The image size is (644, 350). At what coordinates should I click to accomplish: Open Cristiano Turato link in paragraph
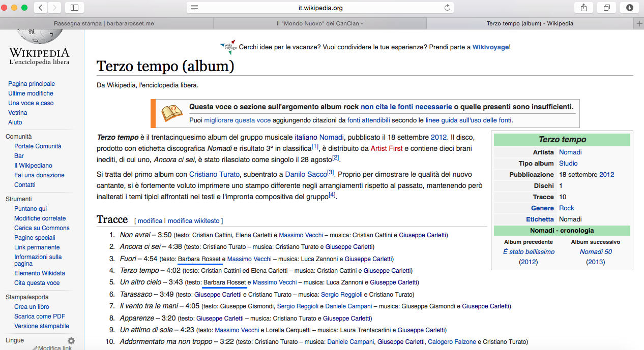[x=214, y=174]
